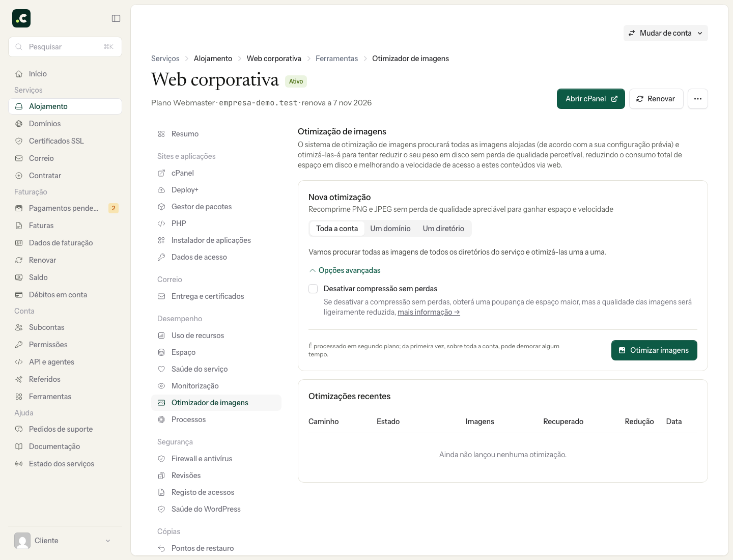Open Resumo in the service menu
Image resolution: width=733 pixels, height=560 pixels.
point(216,134)
